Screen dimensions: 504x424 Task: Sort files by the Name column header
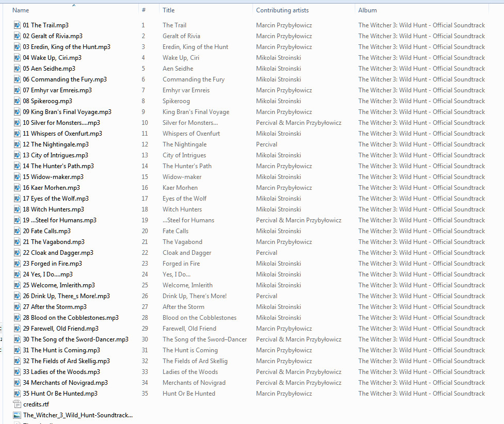(x=21, y=10)
